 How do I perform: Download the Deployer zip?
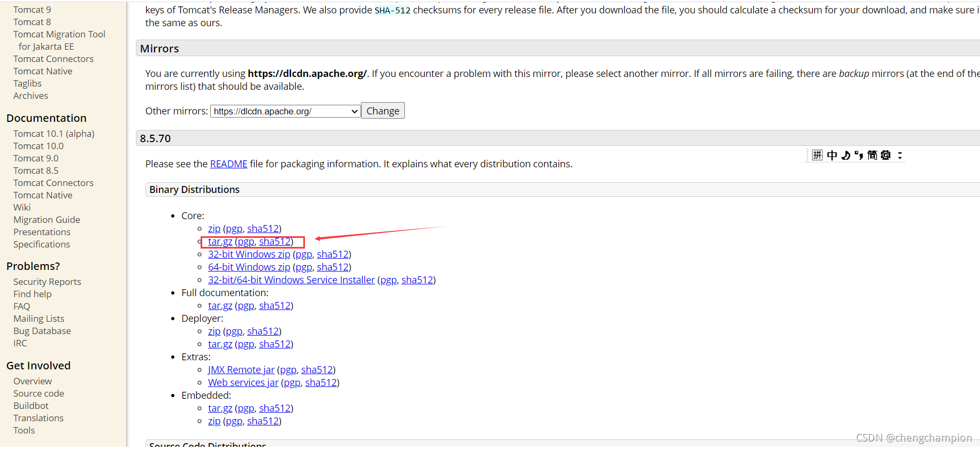coord(214,331)
